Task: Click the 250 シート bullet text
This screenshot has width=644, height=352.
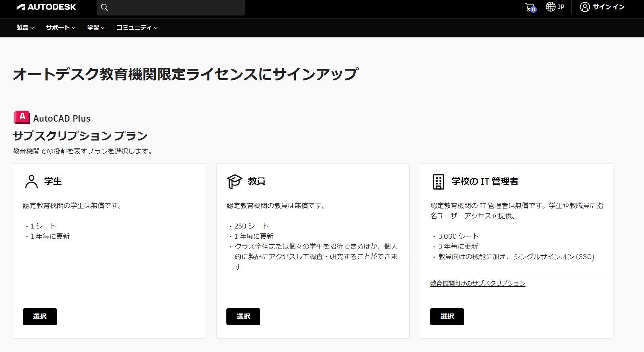Action: tap(251, 226)
